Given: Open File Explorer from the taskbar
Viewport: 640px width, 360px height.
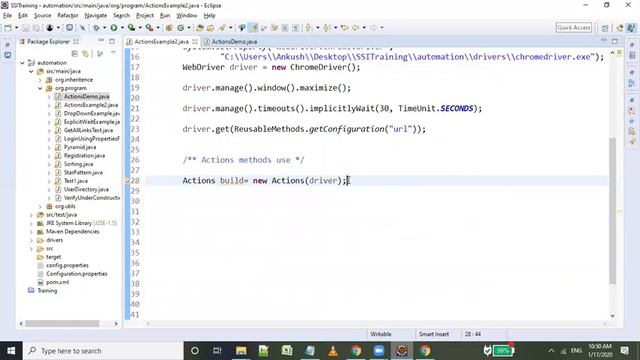Looking at the screenshot, I should pos(241,351).
